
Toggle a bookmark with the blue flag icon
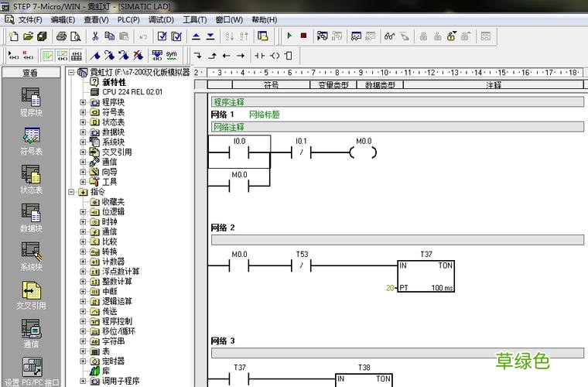tap(95, 56)
